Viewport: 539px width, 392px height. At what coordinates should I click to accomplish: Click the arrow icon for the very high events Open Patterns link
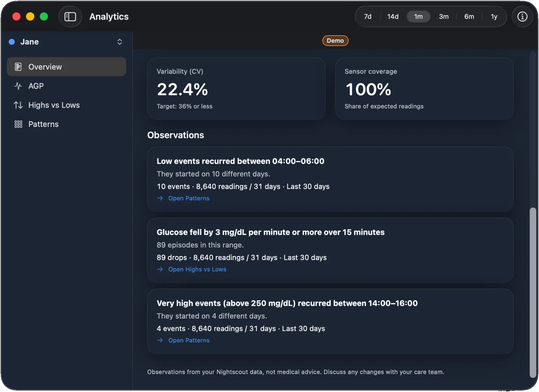point(160,340)
